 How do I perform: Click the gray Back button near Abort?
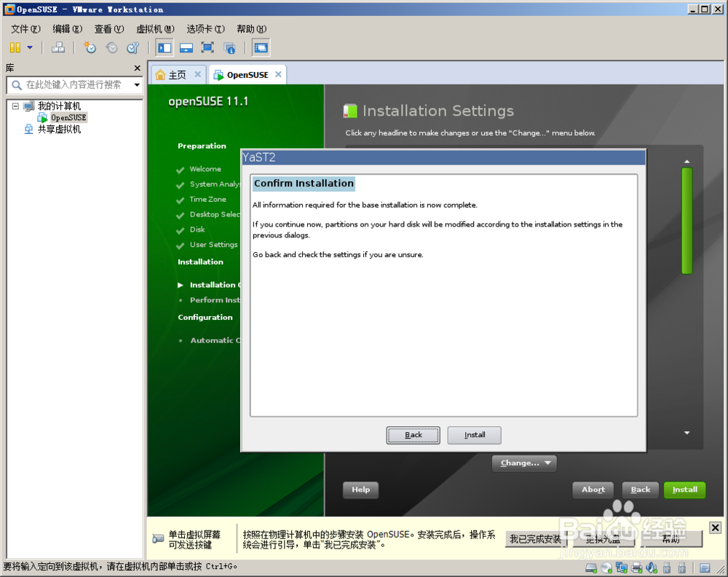640,490
